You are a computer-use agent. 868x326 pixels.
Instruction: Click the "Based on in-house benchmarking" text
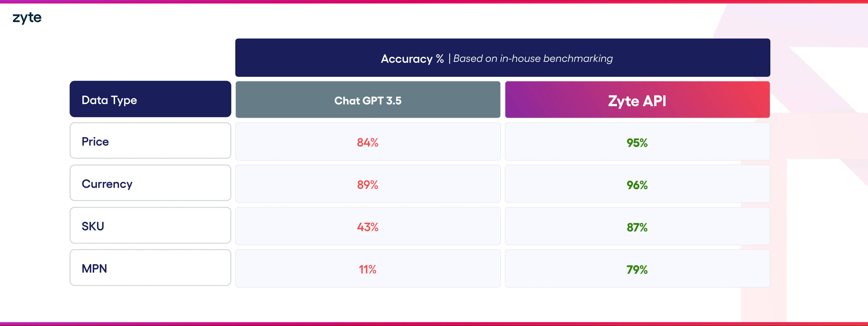pyautogui.click(x=533, y=59)
